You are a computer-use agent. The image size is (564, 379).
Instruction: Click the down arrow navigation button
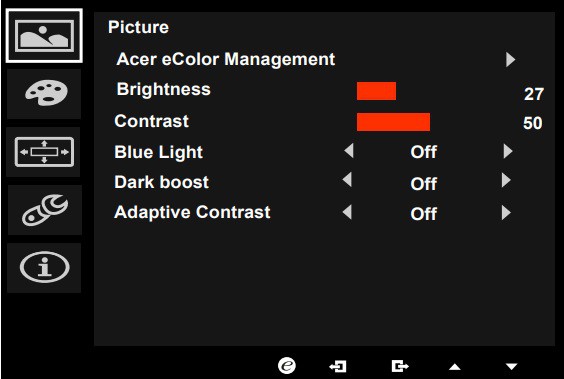point(511,367)
